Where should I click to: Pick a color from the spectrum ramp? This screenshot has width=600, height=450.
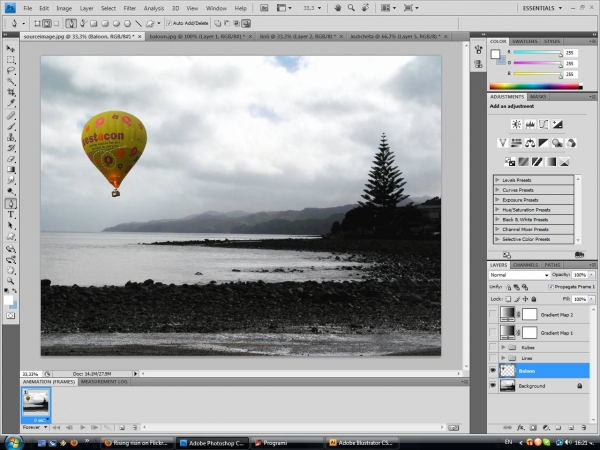pos(536,86)
